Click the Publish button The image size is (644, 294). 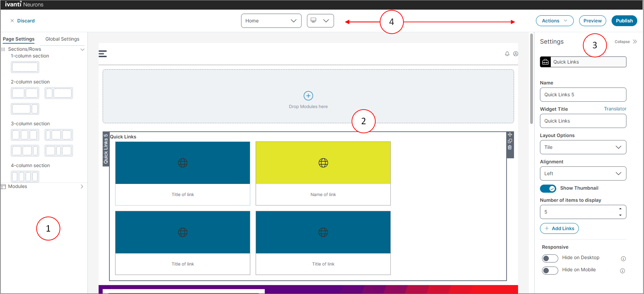(x=624, y=21)
